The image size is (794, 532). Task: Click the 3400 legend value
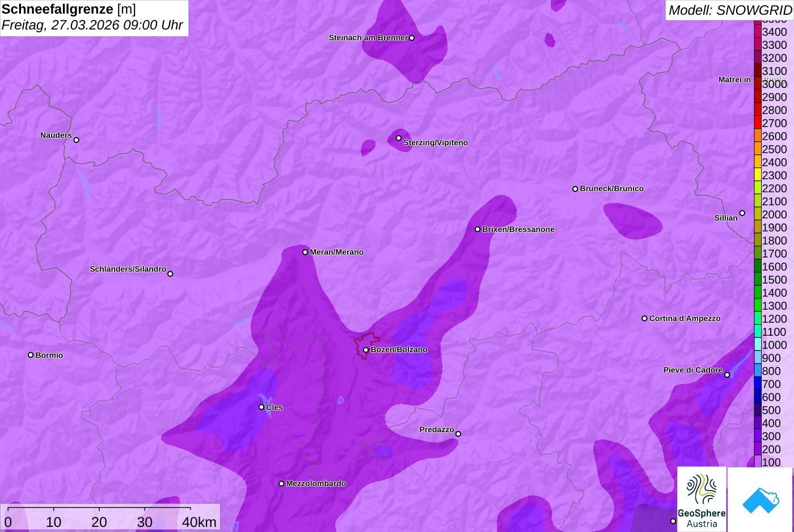[774, 32]
